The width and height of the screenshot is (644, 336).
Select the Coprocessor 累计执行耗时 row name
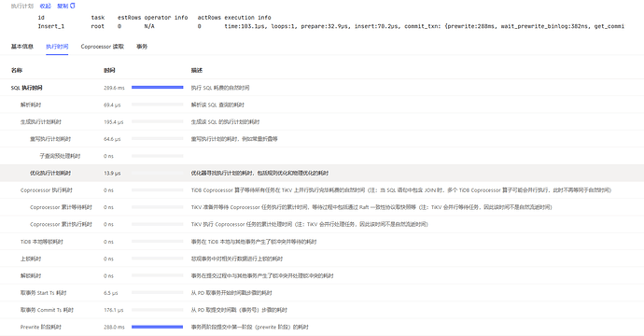(61, 224)
